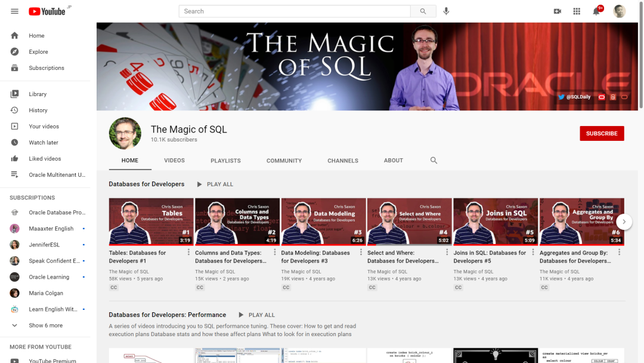
Task: Play all Databases for Developers: Performance
Action: (x=256, y=315)
